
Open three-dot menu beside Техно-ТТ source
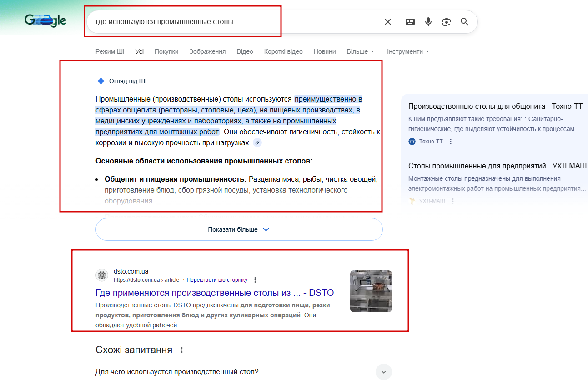coord(451,142)
